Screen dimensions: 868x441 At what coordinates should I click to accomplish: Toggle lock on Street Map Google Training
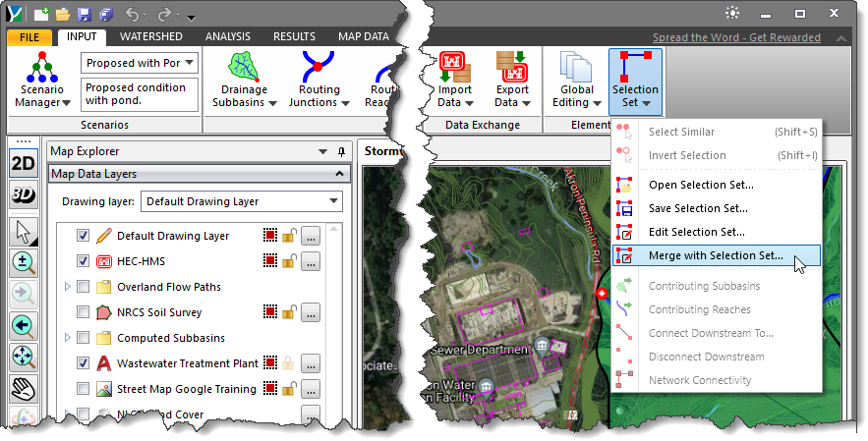(x=289, y=389)
